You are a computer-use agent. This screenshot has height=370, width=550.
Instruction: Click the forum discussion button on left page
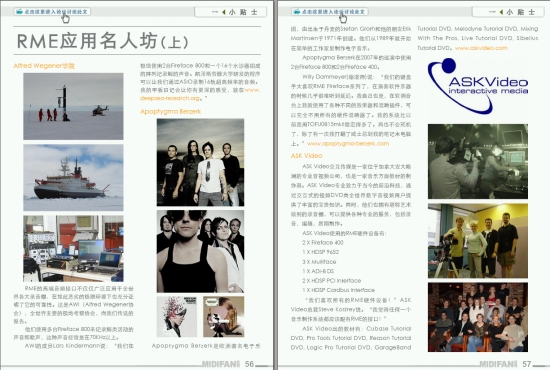click(x=52, y=12)
